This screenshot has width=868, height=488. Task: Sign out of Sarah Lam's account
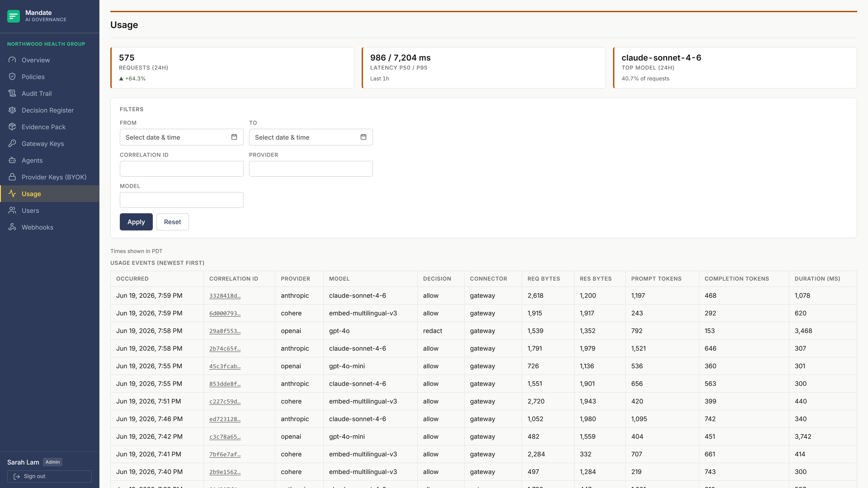pos(49,476)
